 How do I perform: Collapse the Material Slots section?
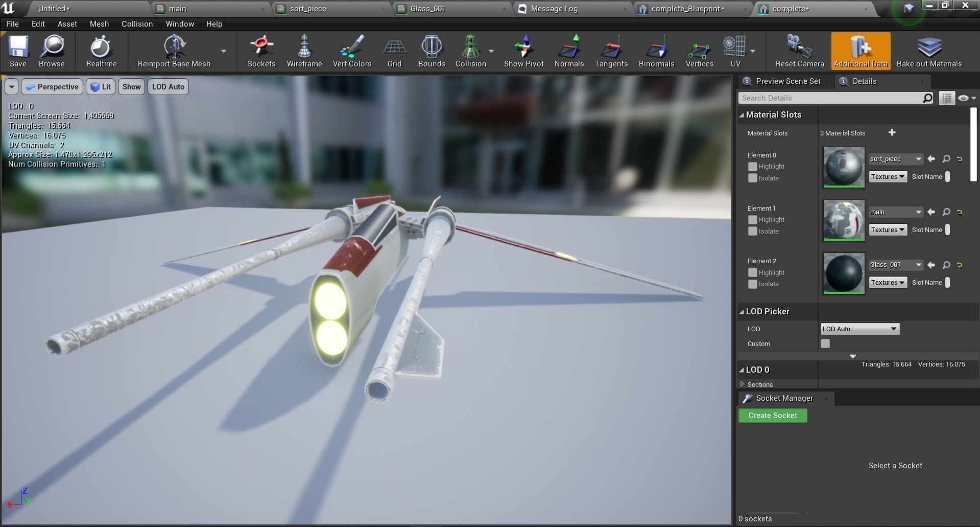tap(742, 114)
